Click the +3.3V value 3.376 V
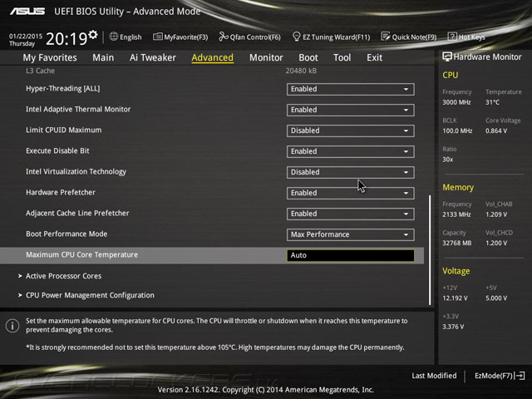532x399 pixels. click(x=453, y=327)
